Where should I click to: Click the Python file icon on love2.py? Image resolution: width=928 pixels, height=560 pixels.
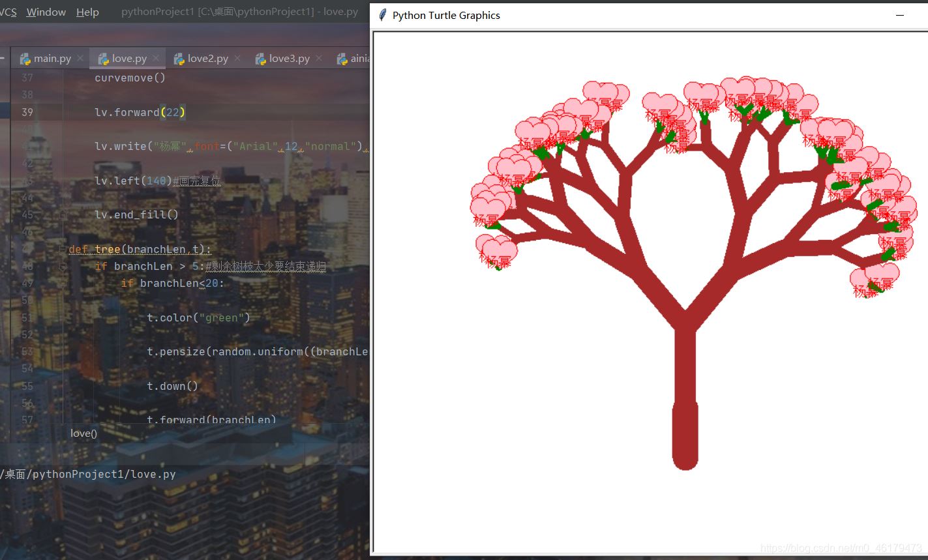point(179,59)
